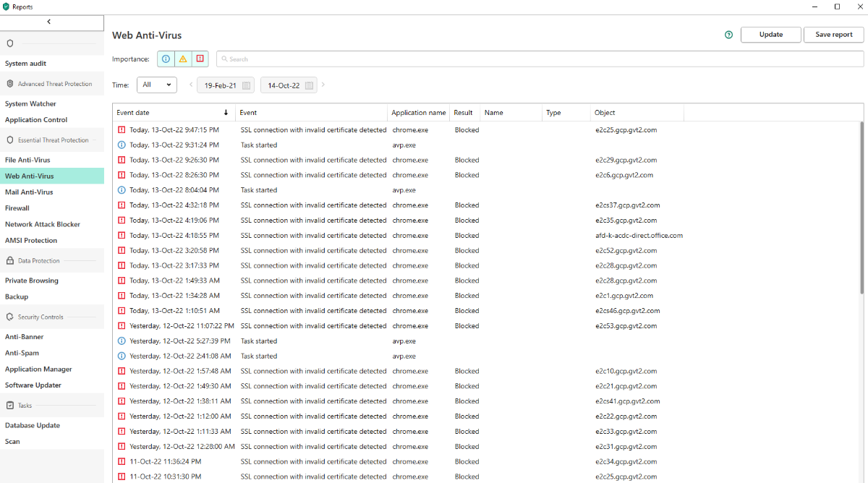Click the Advanced Threat Protection shield icon

point(10,84)
